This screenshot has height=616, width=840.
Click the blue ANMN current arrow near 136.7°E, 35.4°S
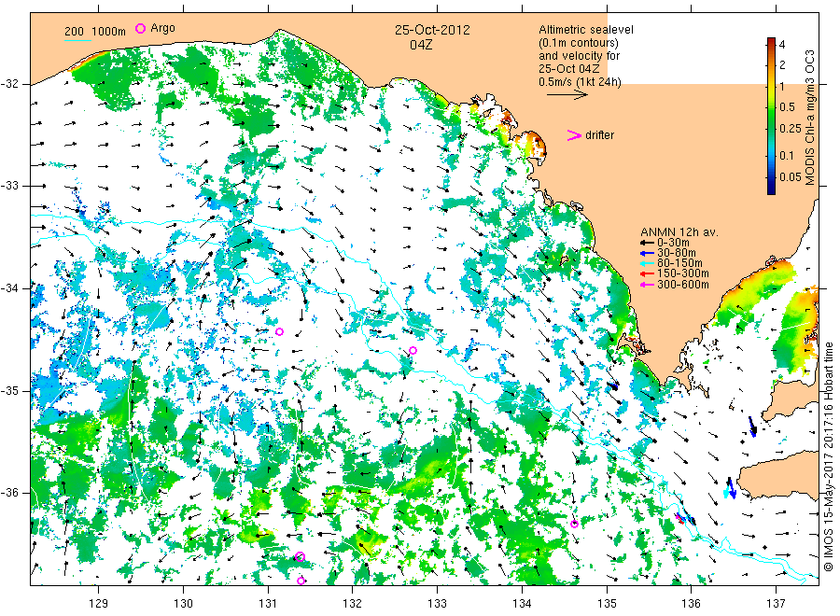[752, 427]
